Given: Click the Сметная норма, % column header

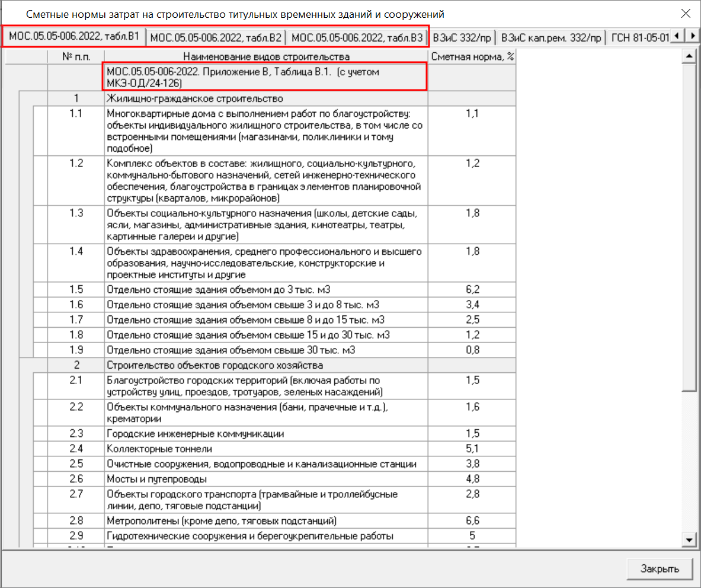Looking at the screenshot, I should click(472, 56).
